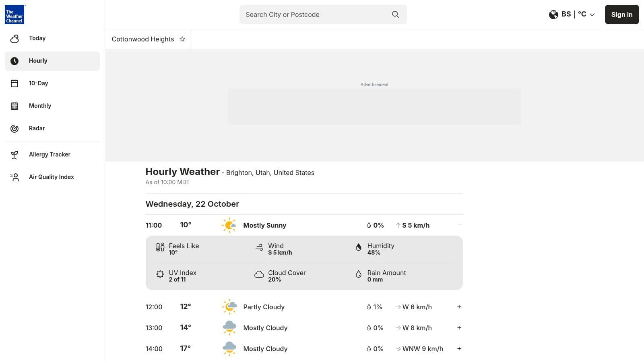
Task: Click The Weather Channel logo
Action: 14,14
